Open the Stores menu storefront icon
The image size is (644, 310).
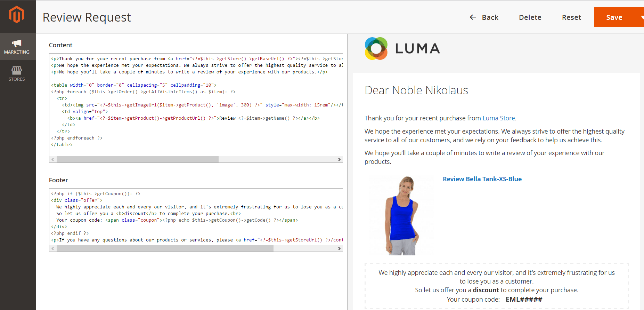pyautogui.click(x=17, y=70)
